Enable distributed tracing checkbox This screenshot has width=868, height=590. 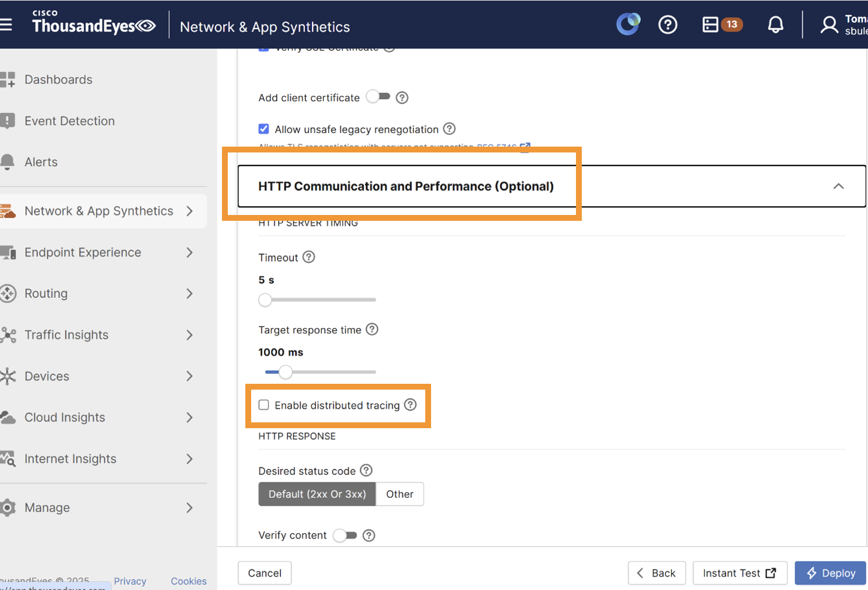pyautogui.click(x=264, y=405)
